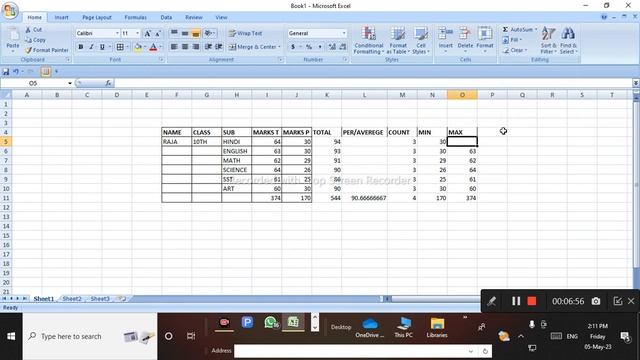Pause the screen recording
The height and width of the screenshot is (360, 640).
tap(516, 301)
